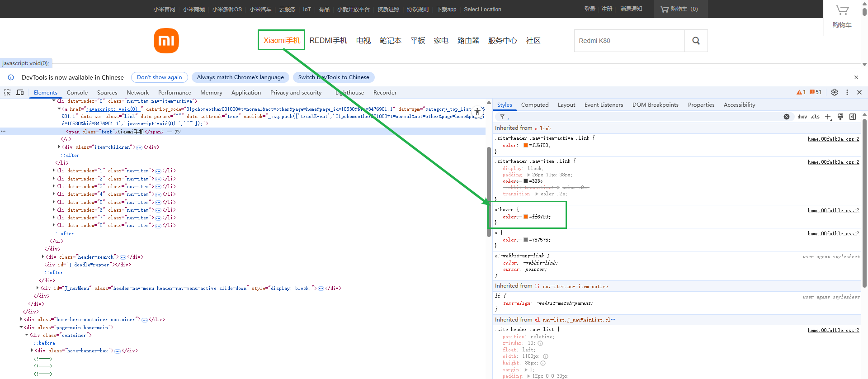This screenshot has width=868, height=379.
Task: Close the DevTools language notification bar
Action: [x=856, y=77]
